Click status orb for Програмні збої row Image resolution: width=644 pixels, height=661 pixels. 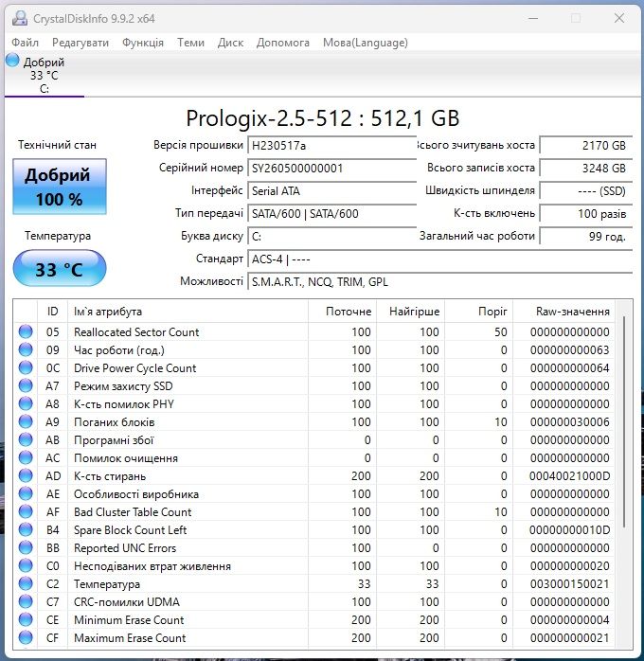[26, 439]
